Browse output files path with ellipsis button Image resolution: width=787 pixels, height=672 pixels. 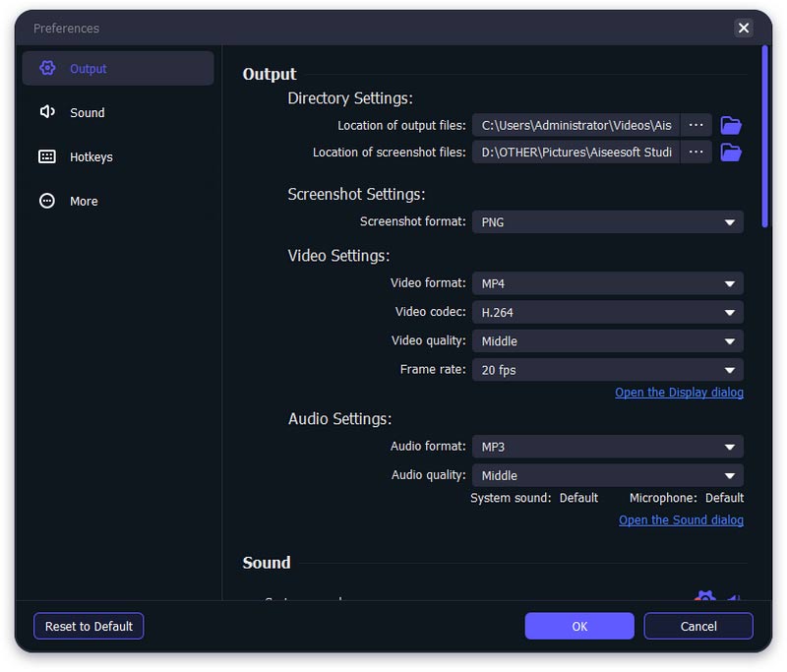coord(696,125)
